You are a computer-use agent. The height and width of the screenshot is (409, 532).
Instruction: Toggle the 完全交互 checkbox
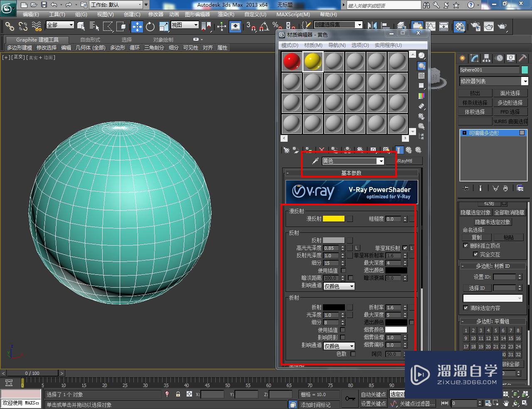click(x=475, y=254)
